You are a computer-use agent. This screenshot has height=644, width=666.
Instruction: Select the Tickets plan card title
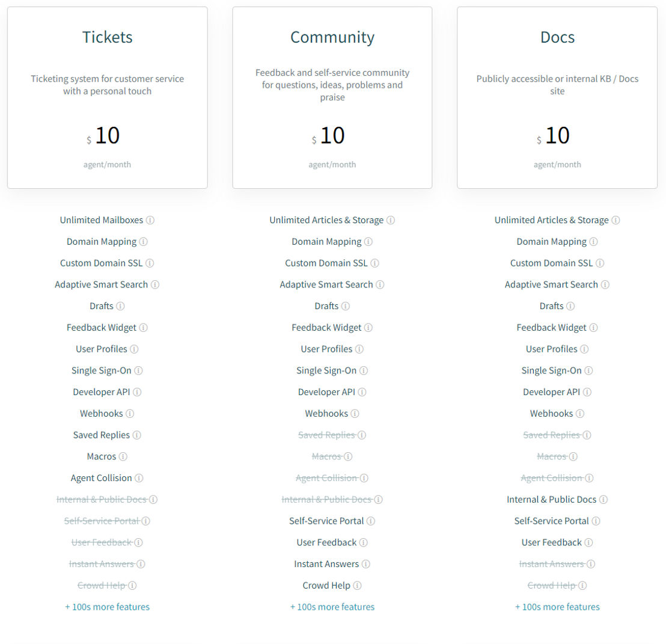coord(108,37)
